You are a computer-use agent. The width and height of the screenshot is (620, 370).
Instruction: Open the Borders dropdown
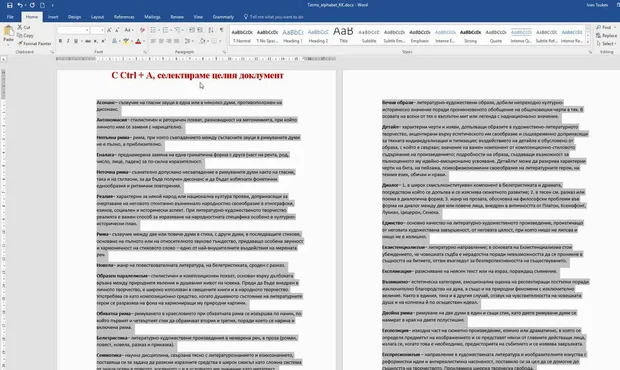pyautogui.click(x=220, y=41)
